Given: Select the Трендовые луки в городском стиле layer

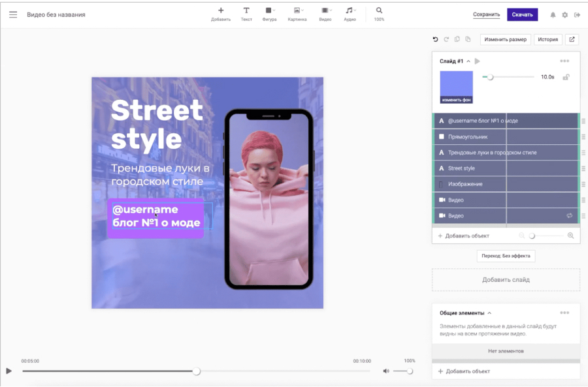Looking at the screenshot, I should tap(506, 153).
